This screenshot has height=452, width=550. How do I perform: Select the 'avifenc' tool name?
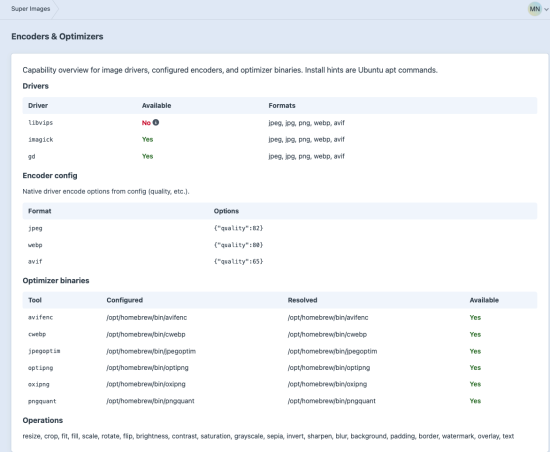tap(40, 317)
